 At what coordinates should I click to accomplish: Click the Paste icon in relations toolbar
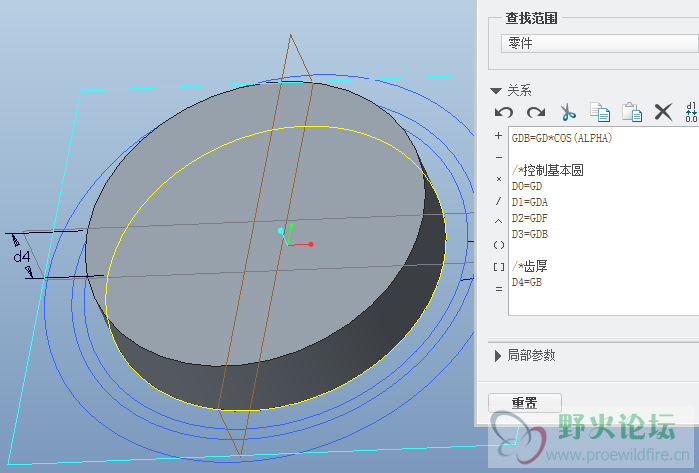pyautogui.click(x=631, y=112)
